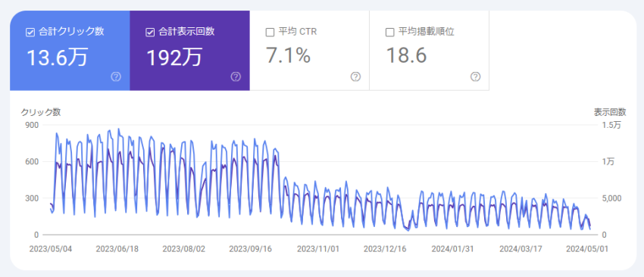Select the 13.6万 total clicks value
The image size is (644, 277).
(x=57, y=57)
